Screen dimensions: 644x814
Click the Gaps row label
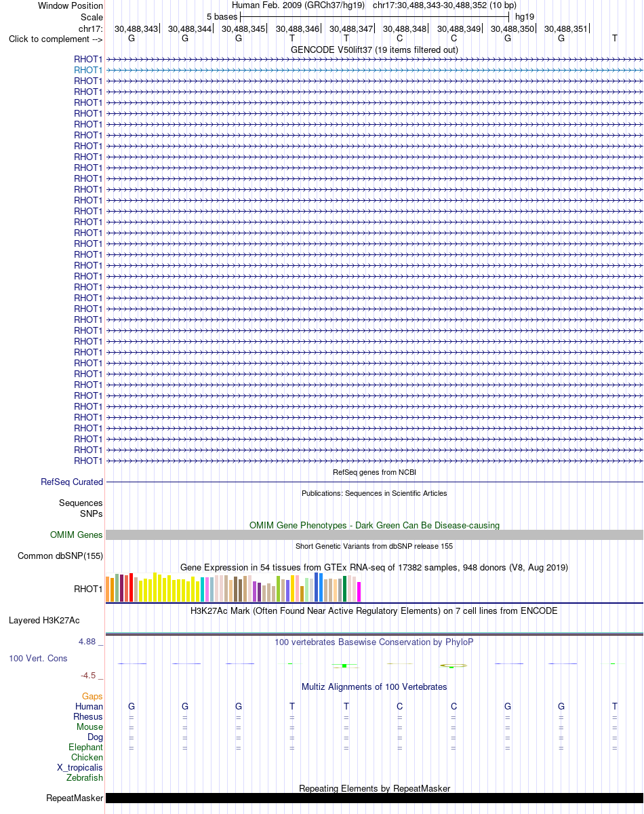coord(92,696)
